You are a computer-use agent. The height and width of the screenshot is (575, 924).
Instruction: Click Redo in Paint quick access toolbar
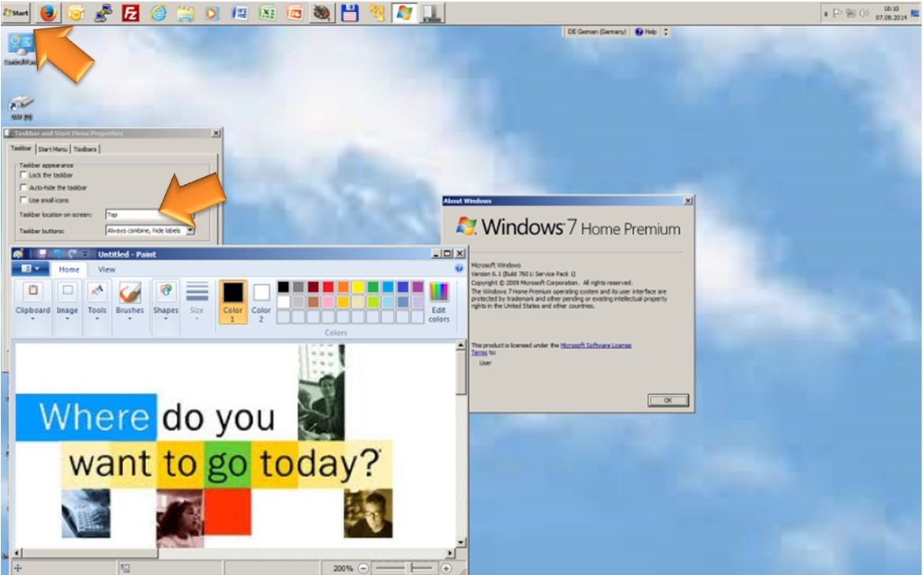(72, 254)
